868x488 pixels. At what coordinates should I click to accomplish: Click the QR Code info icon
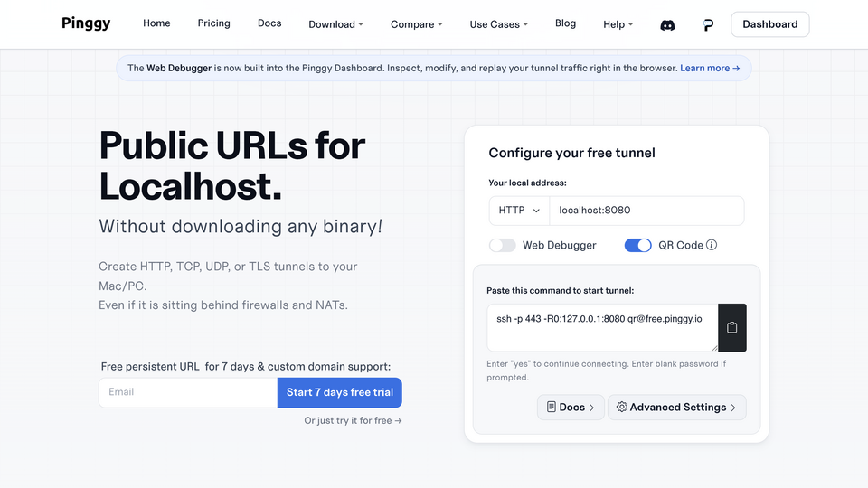(712, 245)
